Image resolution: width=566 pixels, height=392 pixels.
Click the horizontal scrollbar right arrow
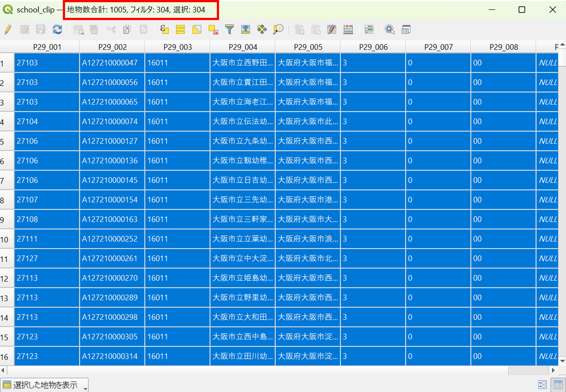click(553, 370)
